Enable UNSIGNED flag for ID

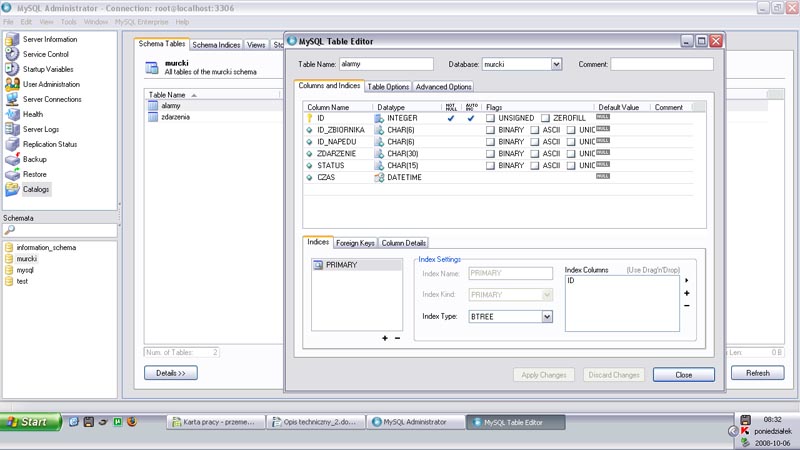(490, 118)
